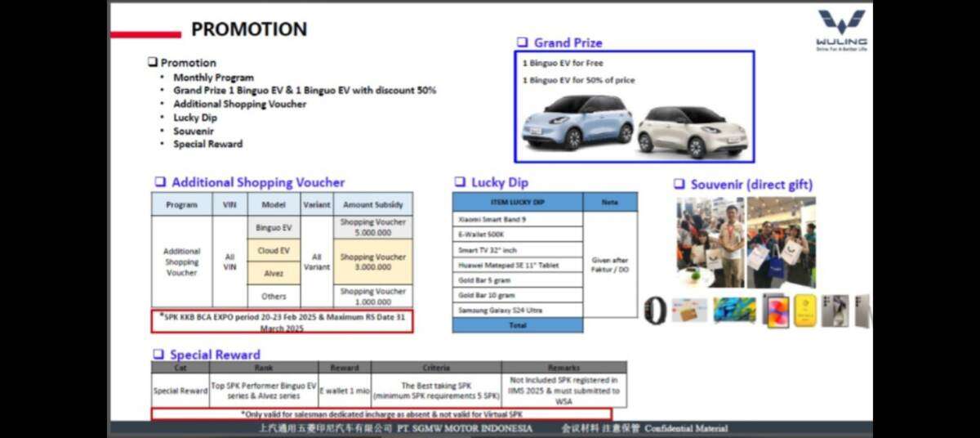This screenshot has height=438, width=980.
Task: Click the Huawei Matepad SE 11 Tablet row
Action: pos(518,265)
